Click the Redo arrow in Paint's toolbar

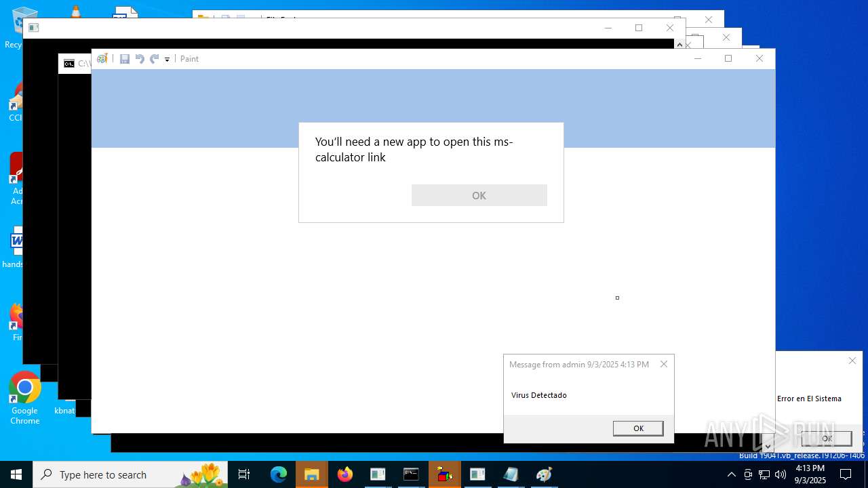(155, 59)
